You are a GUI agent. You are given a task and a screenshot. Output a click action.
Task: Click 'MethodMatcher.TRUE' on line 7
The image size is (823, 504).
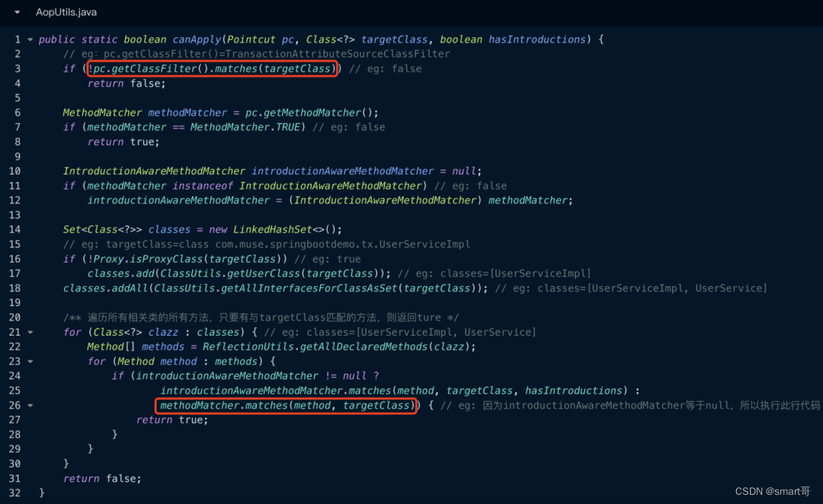(x=245, y=127)
